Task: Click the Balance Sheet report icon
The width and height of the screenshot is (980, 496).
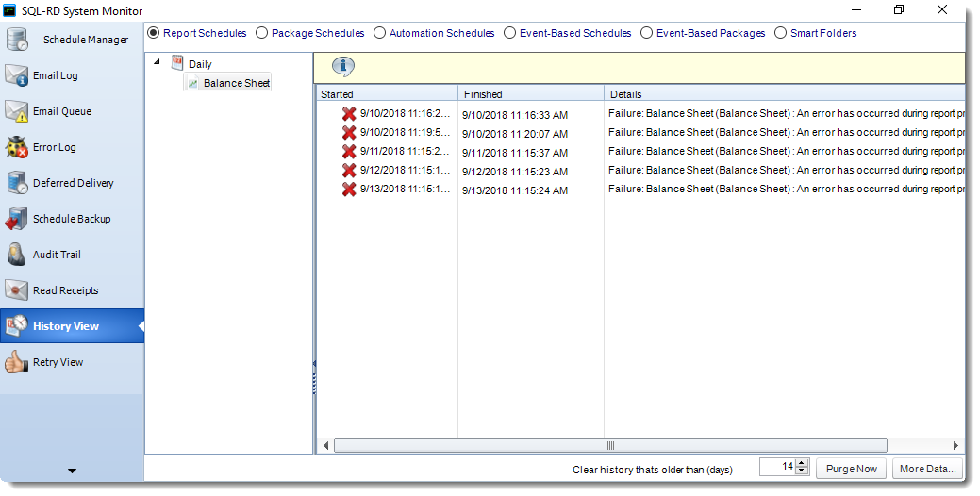Action: (x=193, y=83)
